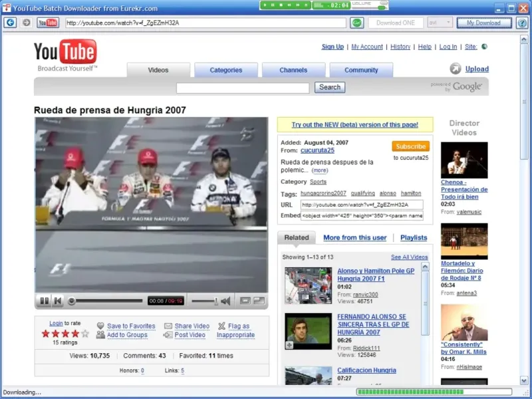Click the orange Subscribe button
The width and height of the screenshot is (532, 399).
[410, 146]
